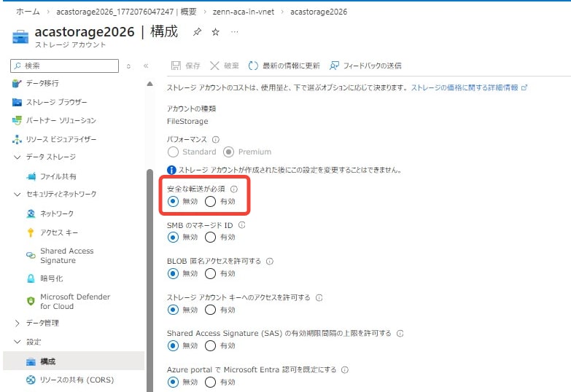The width and height of the screenshot is (571, 392).
Task: Set SAS の有効期限間隔の上限 to 有効
Action: (x=210, y=345)
